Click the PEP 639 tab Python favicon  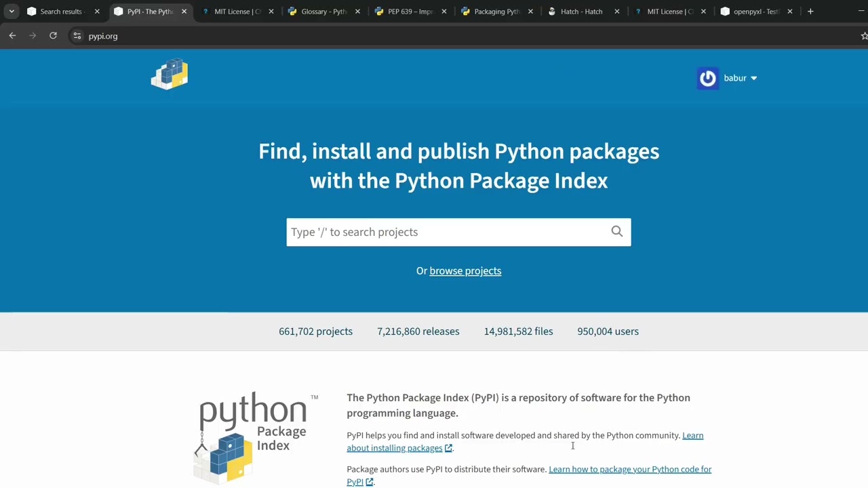pos(379,12)
